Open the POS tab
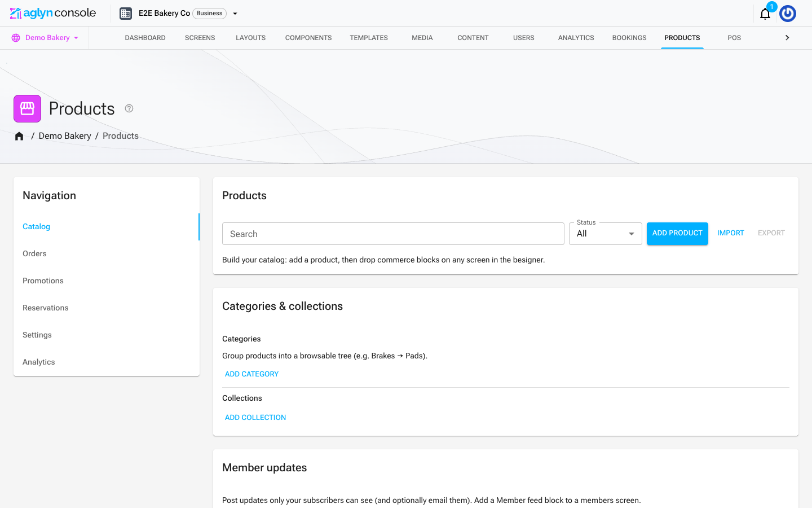This screenshot has height=508, width=812. point(734,38)
